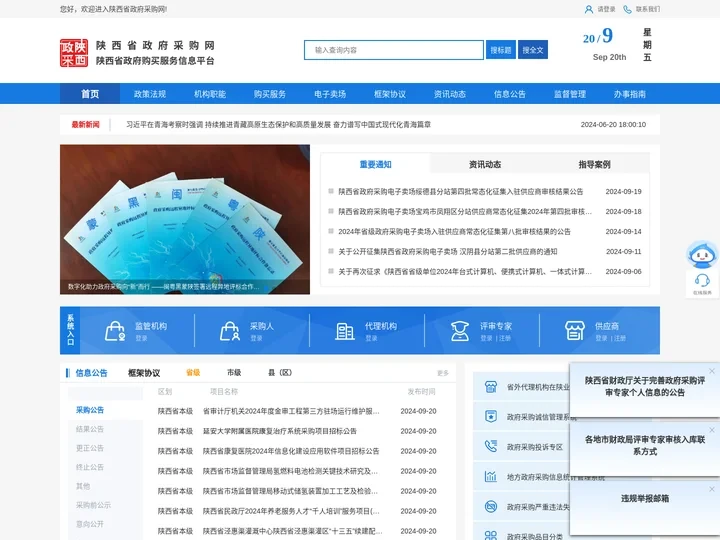Open 资讯动态 in navigation bar
720x540 pixels.
pos(450,94)
